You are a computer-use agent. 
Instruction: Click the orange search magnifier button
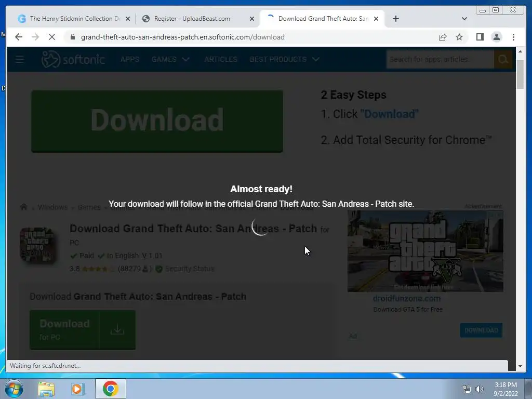[x=503, y=59]
